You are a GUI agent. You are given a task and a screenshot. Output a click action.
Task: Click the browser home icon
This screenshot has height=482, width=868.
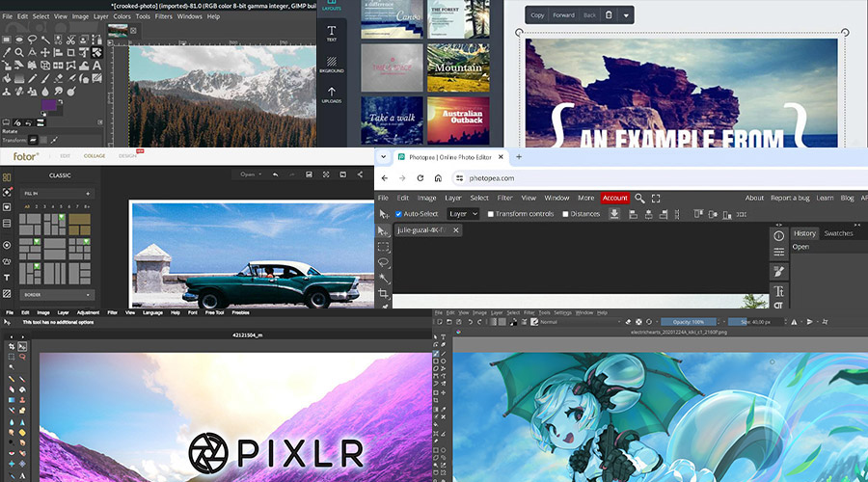pos(438,178)
